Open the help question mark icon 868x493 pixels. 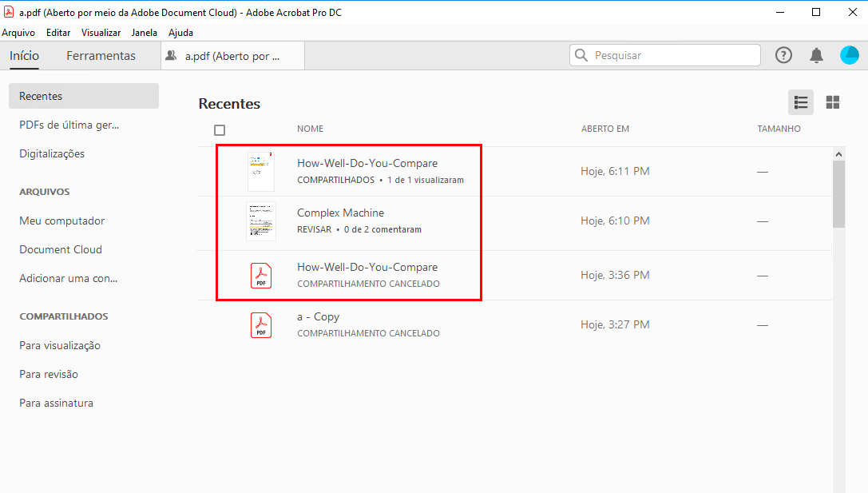pyautogui.click(x=784, y=55)
